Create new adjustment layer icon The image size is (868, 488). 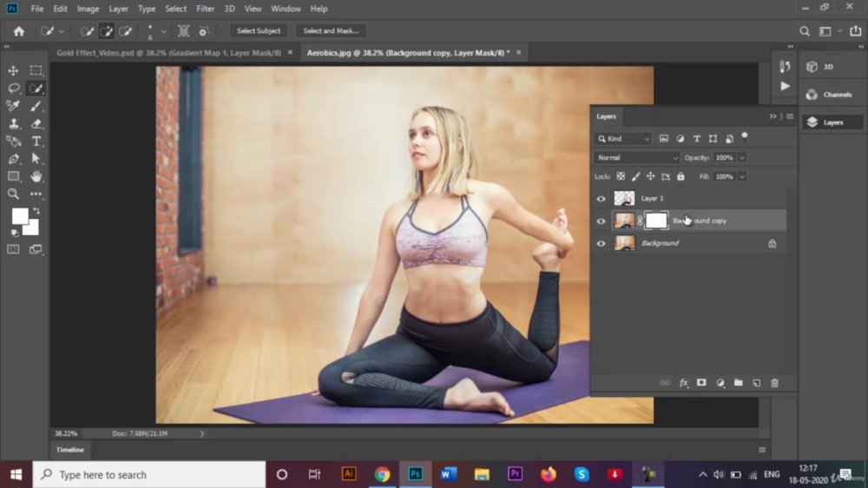(720, 383)
